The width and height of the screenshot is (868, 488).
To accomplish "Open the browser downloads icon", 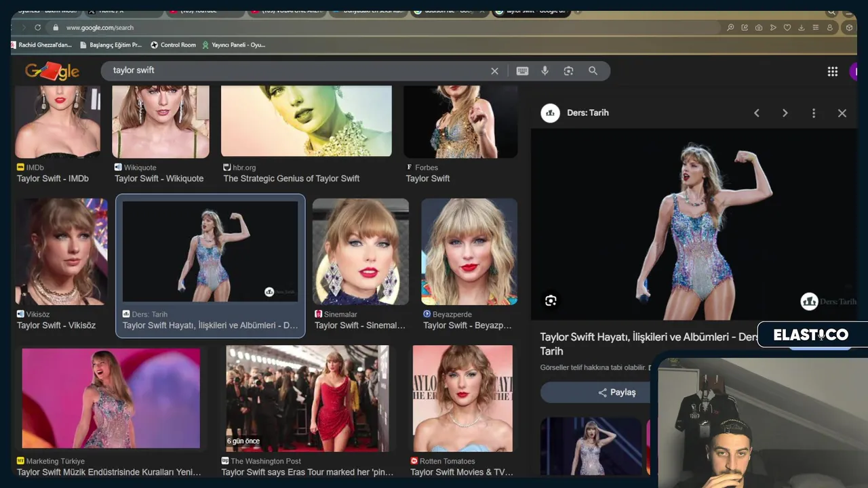I will [802, 27].
